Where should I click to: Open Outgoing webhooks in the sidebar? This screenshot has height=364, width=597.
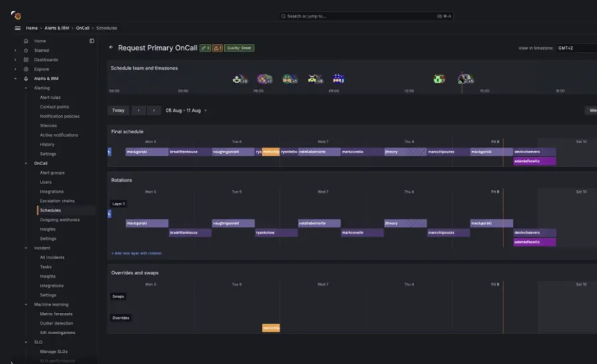point(60,220)
